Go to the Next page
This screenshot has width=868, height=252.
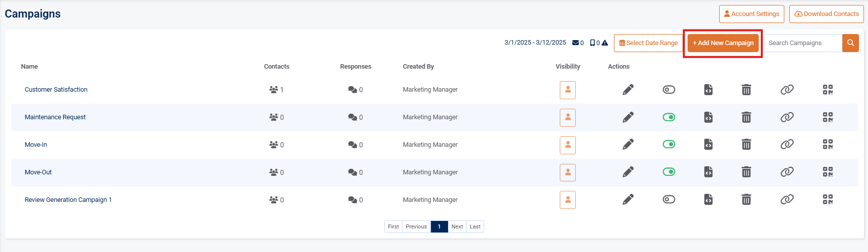[457, 226]
